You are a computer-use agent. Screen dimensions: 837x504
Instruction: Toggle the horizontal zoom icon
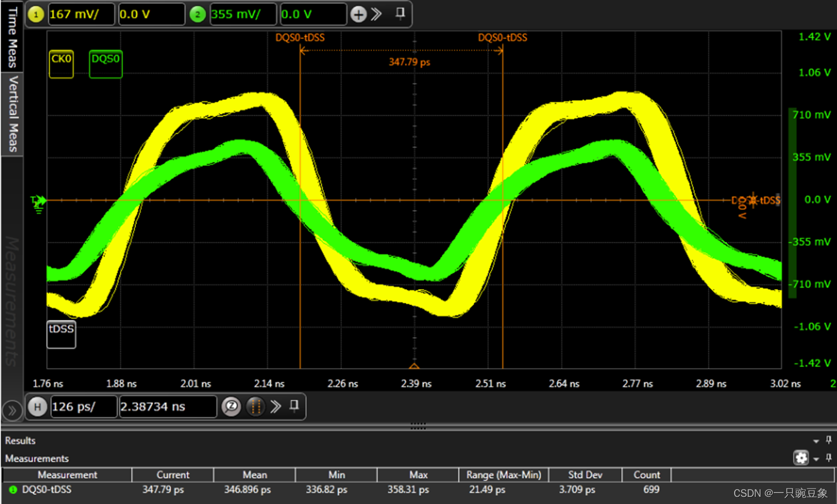231,407
